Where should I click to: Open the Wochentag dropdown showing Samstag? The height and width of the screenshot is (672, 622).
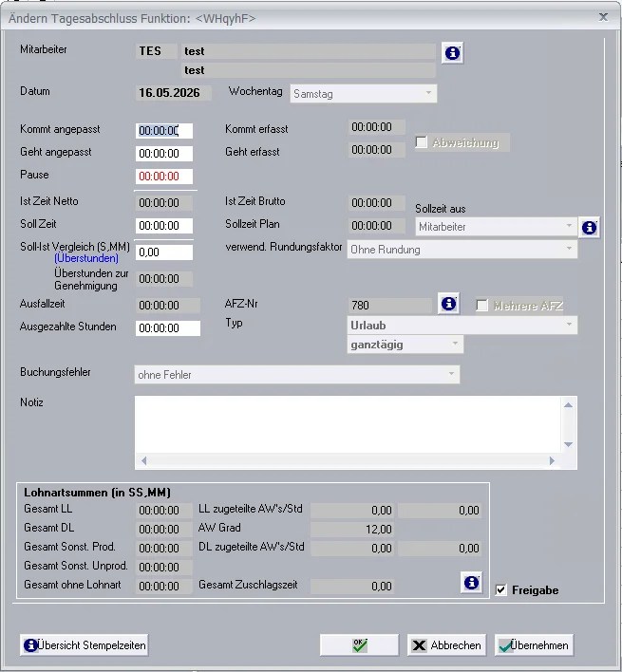point(364,94)
